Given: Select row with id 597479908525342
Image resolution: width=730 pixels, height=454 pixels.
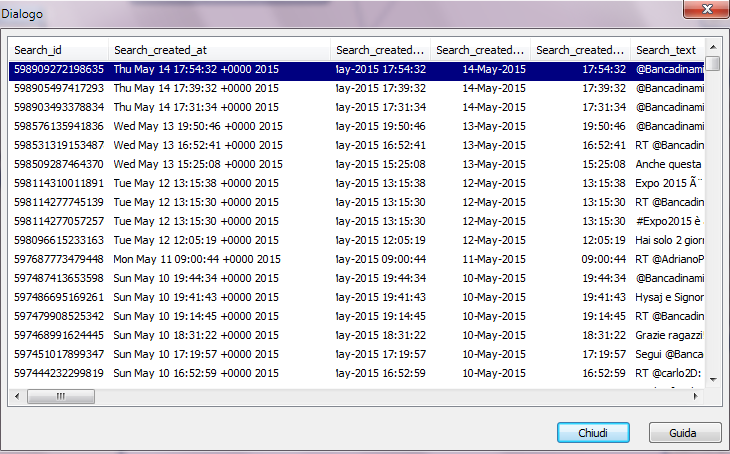Looking at the screenshot, I should [x=356, y=316].
